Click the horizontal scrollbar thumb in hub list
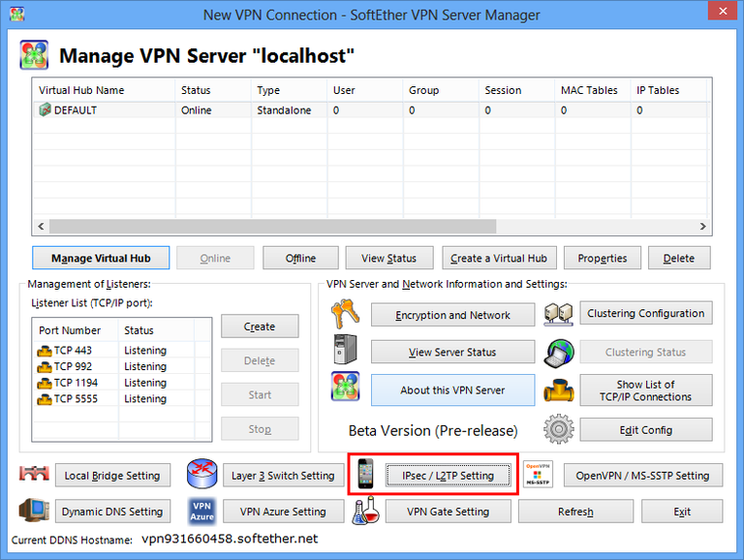 273,227
